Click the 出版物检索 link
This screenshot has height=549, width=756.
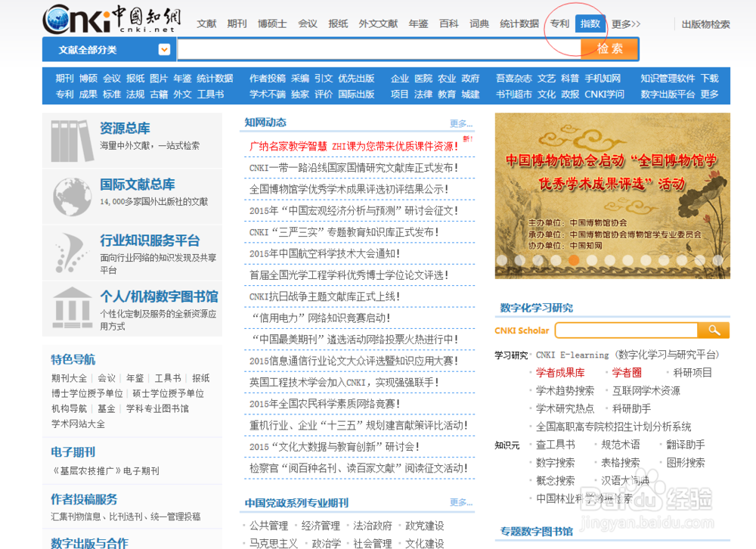tap(705, 24)
